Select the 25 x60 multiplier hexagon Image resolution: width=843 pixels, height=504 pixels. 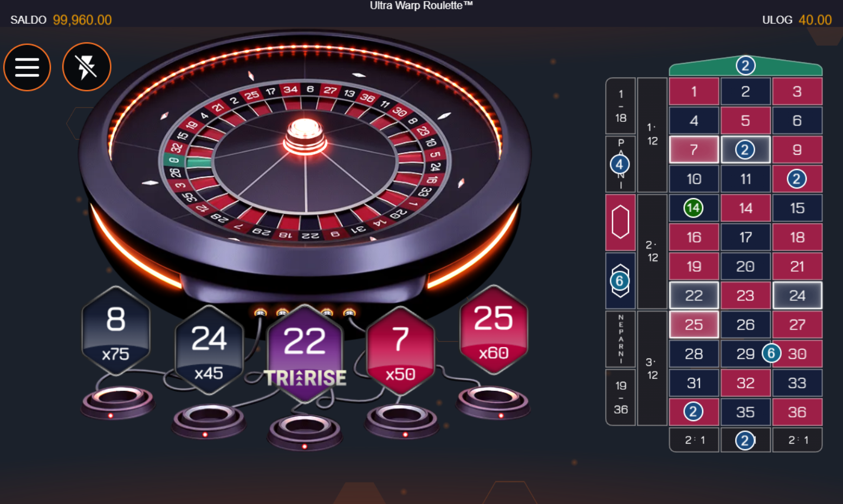494,330
